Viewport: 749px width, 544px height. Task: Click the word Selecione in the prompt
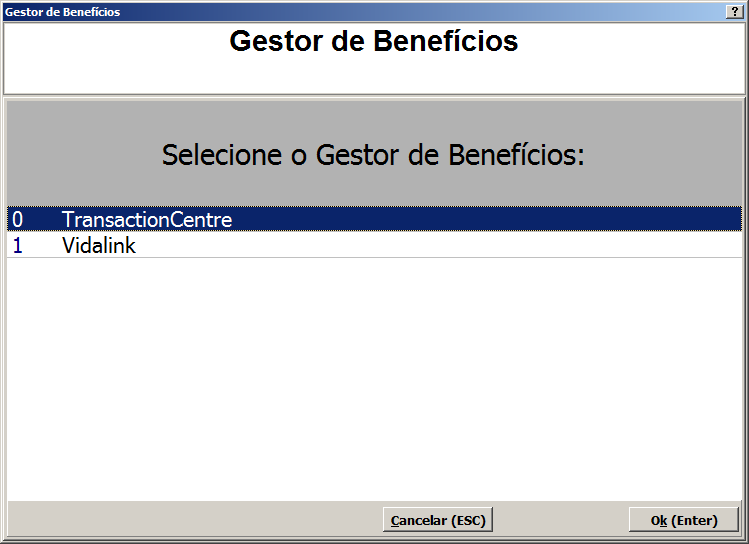(x=222, y=155)
